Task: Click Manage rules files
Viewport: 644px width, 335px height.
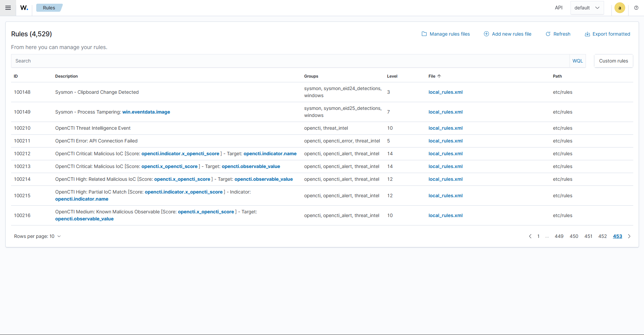Action: (x=446, y=34)
